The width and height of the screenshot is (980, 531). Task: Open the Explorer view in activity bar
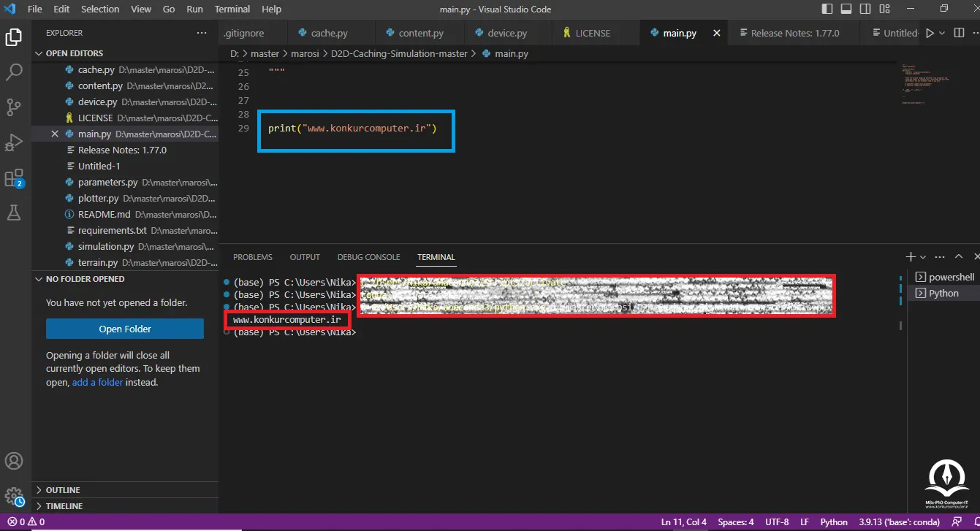coord(14,37)
